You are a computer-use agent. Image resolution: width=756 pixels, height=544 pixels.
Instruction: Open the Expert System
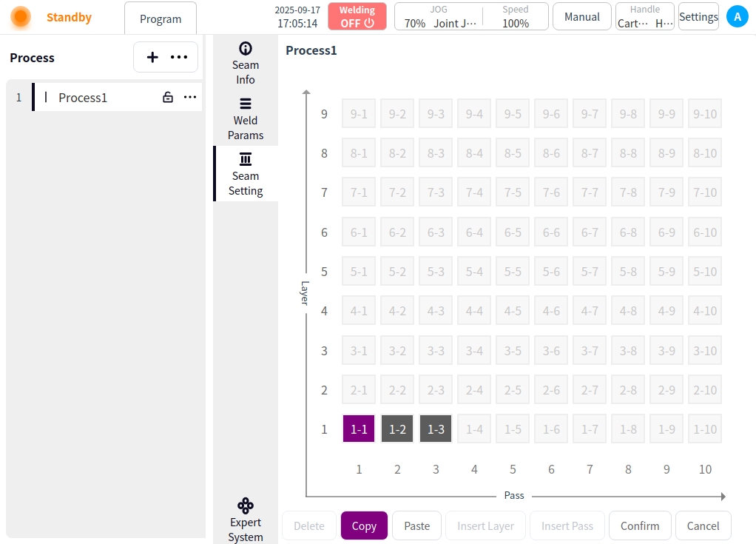[246, 520]
